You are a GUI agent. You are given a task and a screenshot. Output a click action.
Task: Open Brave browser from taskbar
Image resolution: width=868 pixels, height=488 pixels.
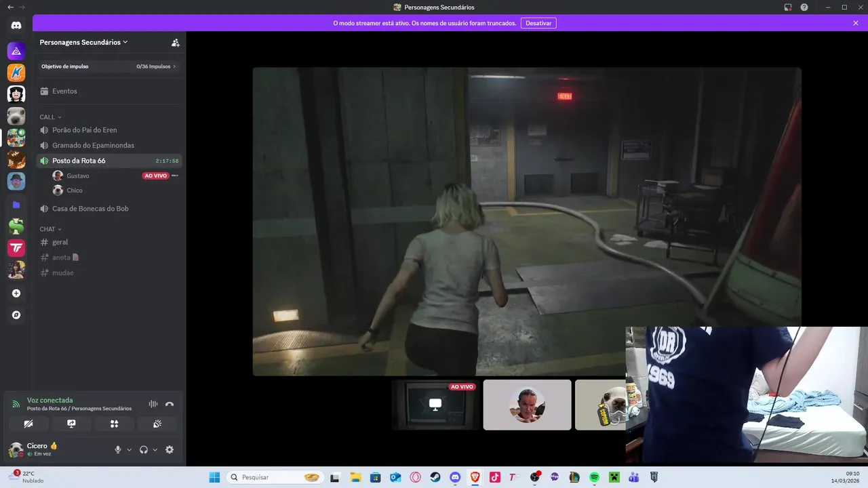click(475, 477)
